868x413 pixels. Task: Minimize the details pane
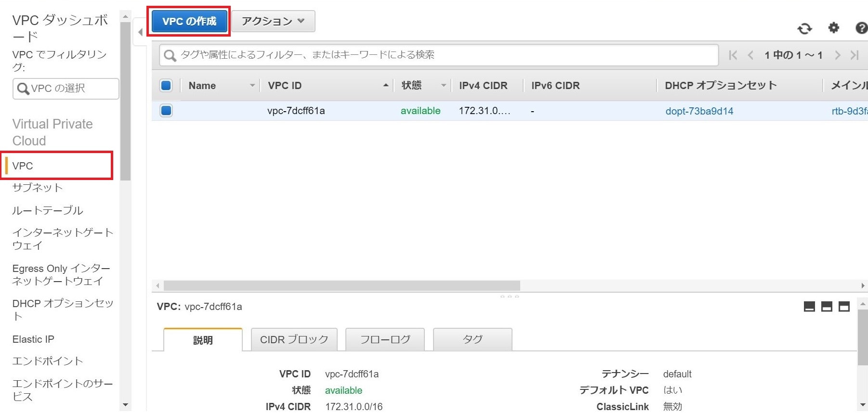(x=809, y=307)
